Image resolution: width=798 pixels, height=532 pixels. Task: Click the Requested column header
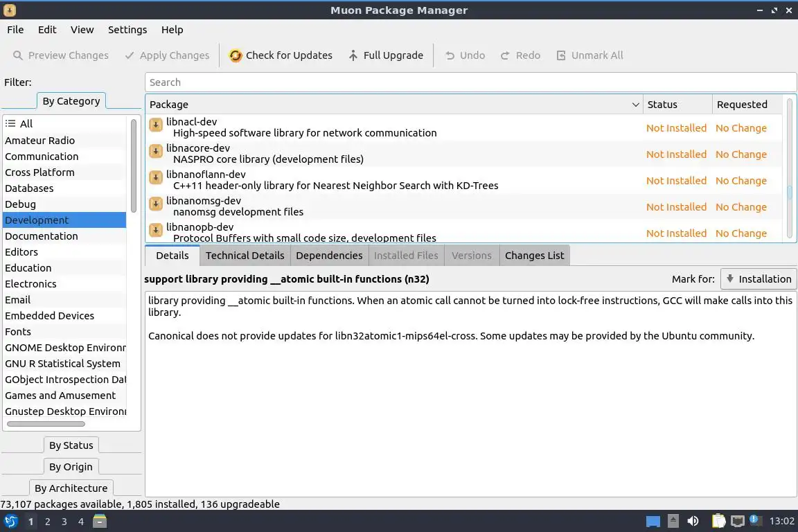click(x=747, y=105)
